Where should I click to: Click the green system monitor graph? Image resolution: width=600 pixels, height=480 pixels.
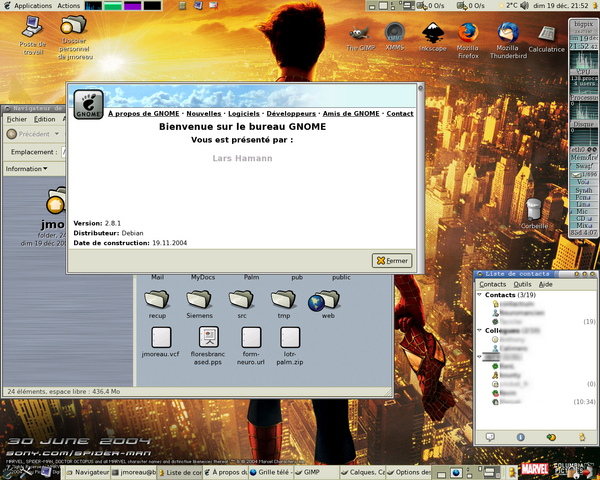click(x=113, y=6)
